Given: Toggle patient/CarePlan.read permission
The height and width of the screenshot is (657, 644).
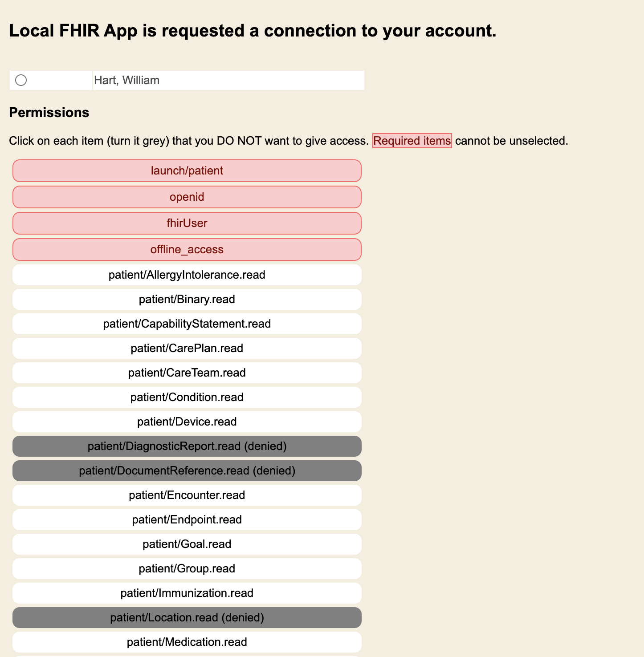Looking at the screenshot, I should click(x=187, y=349).
